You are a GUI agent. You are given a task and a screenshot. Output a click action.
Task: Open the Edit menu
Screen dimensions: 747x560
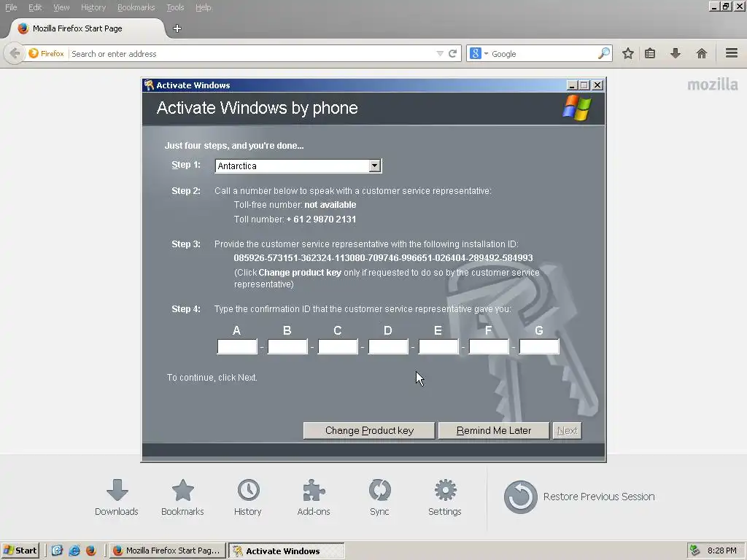(x=35, y=7)
